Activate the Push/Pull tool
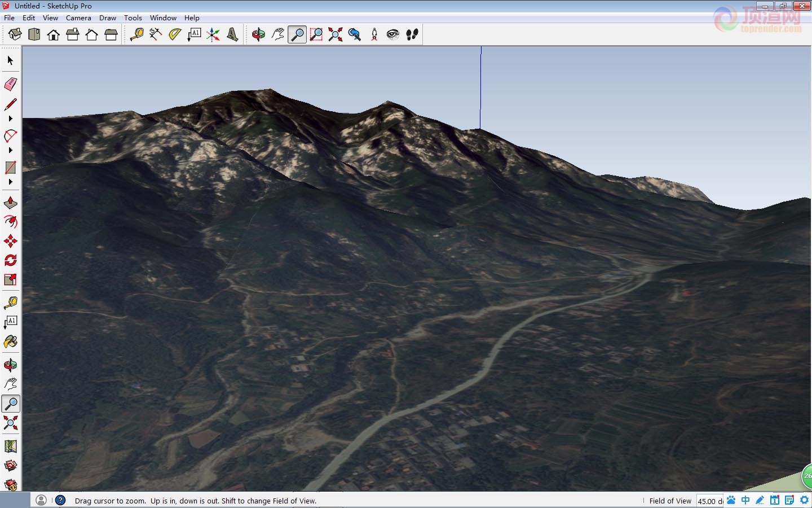Viewport: 812px width, 508px height. (11, 203)
